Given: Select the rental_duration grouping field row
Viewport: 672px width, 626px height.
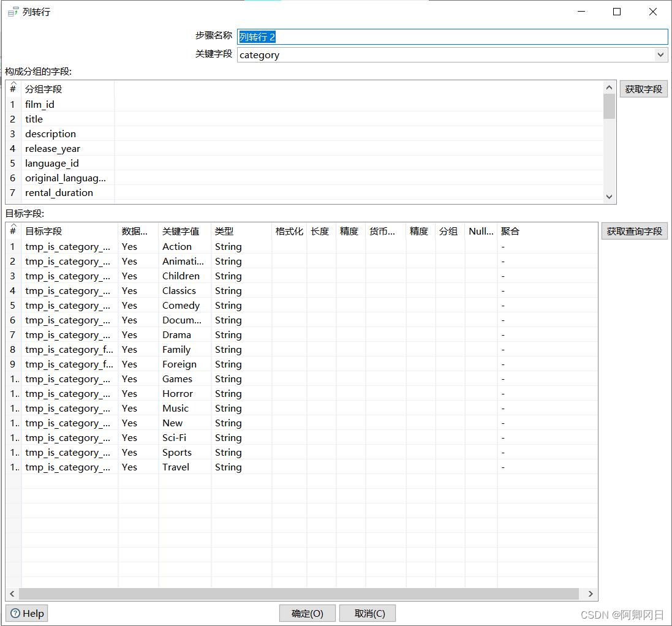Looking at the screenshot, I should click(59, 192).
